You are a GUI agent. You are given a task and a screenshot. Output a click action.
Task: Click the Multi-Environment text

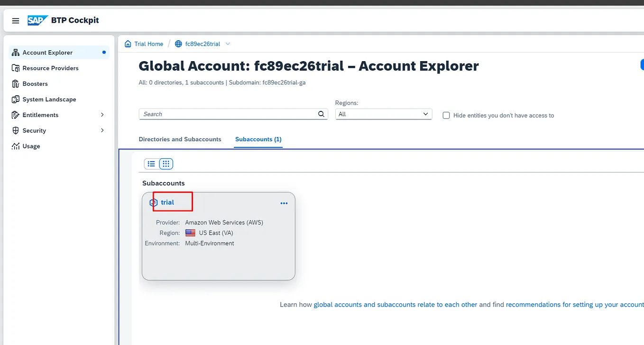(x=210, y=244)
